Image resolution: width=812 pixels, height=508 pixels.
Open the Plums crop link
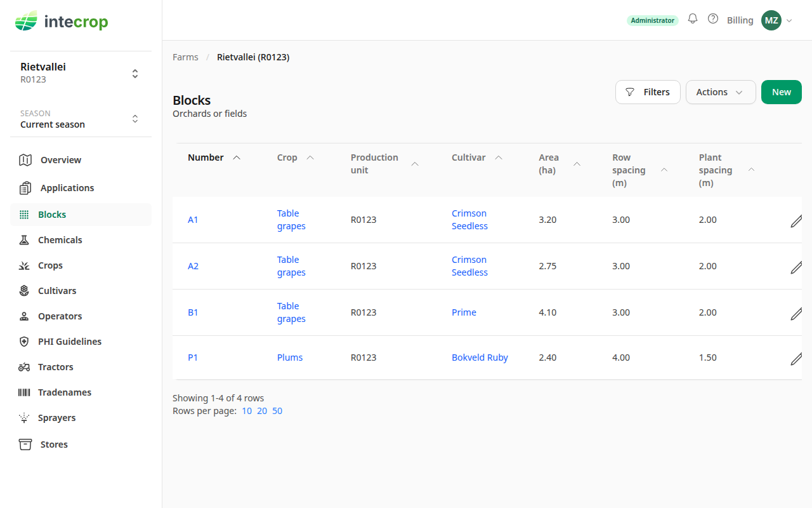click(x=290, y=358)
